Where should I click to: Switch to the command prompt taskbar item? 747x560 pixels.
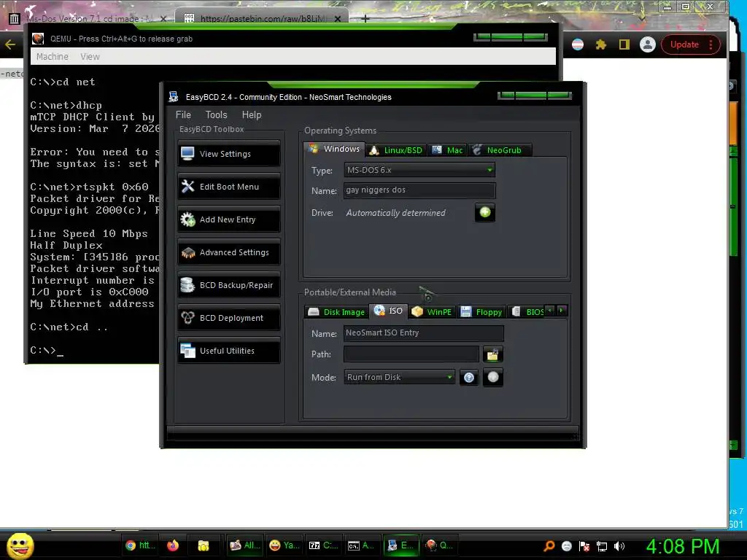pyautogui.click(x=360, y=545)
